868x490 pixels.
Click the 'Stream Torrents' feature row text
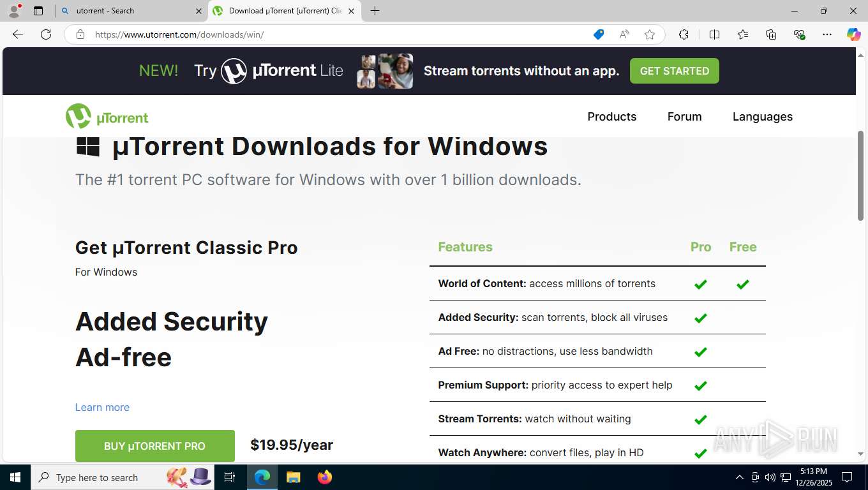(534, 419)
